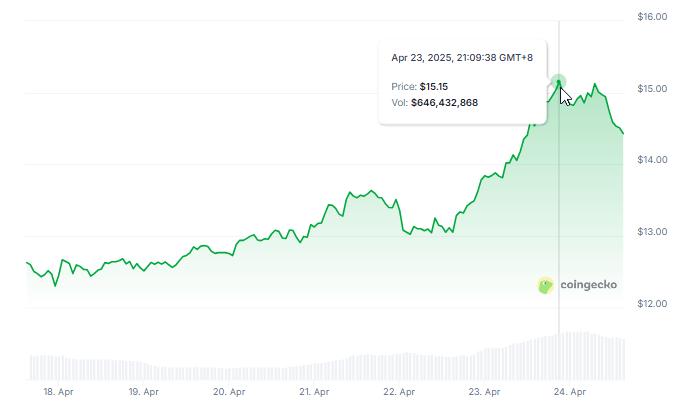Image resolution: width=698 pixels, height=411 pixels.
Task: Click the Vol label in the tooltip
Action: pyautogui.click(x=399, y=103)
